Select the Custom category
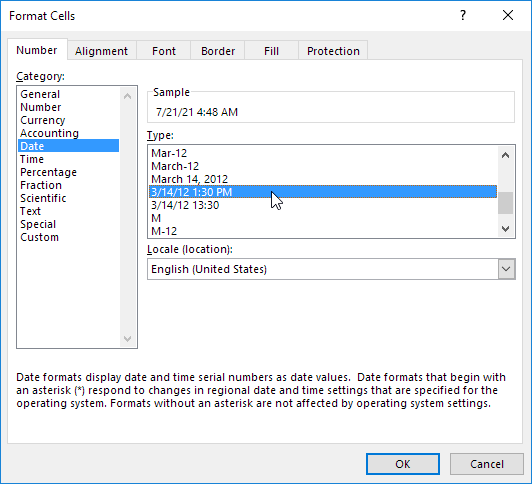Image resolution: width=532 pixels, height=484 pixels. pos(39,237)
